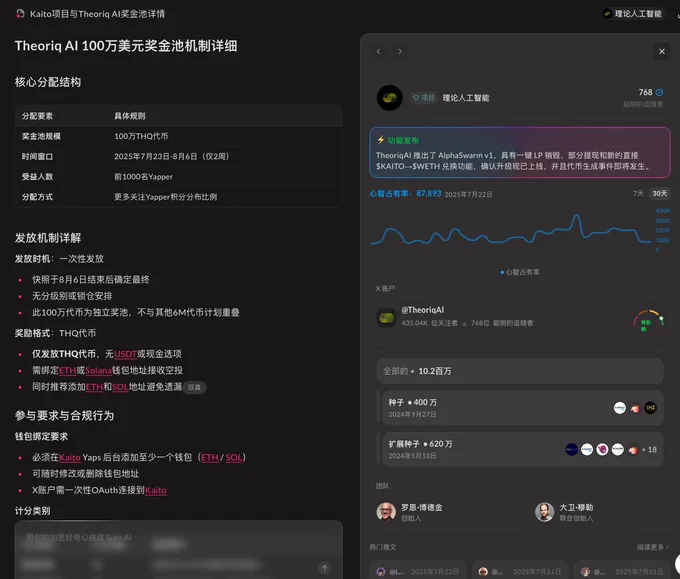Go forward with right chevron in panel
This screenshot has height=579, width=680.
pyautogui.click(x=399, y=52)
